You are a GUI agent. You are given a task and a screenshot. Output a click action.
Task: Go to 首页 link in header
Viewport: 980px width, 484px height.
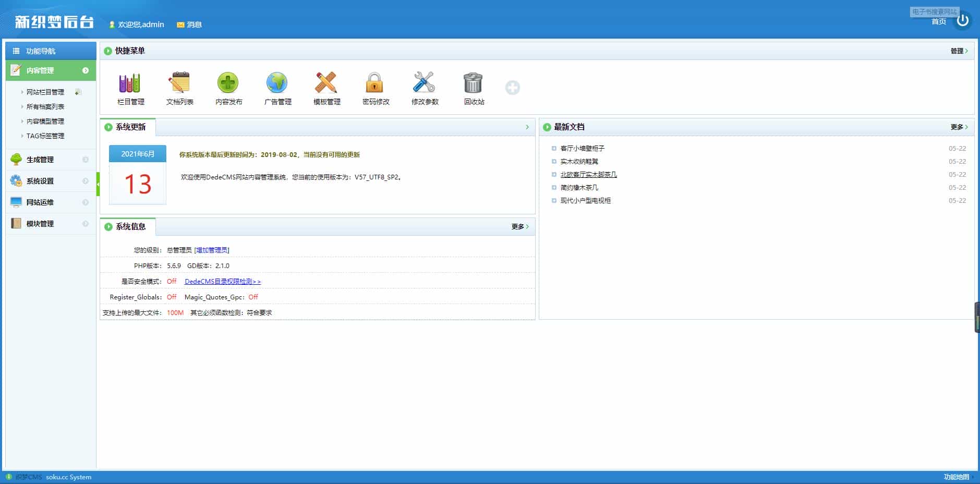tap(939, 22)
